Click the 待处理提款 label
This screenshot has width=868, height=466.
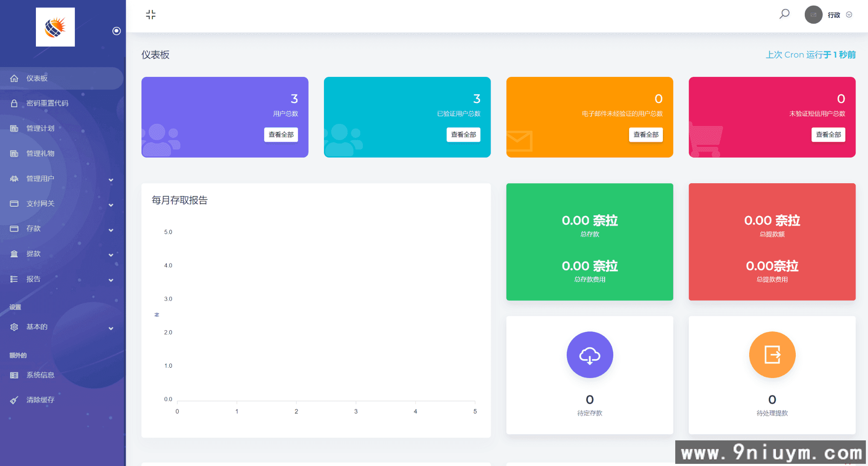click(x=772, y=413)
